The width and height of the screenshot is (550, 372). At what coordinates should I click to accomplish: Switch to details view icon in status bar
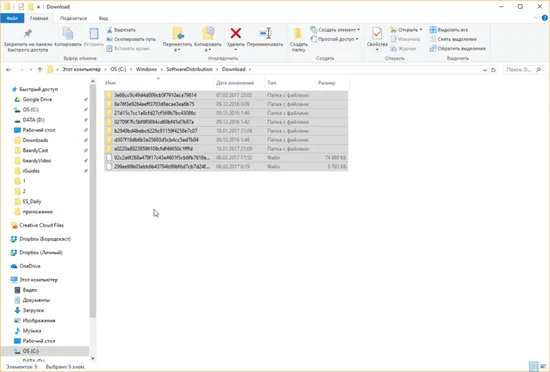pos(534,367)
